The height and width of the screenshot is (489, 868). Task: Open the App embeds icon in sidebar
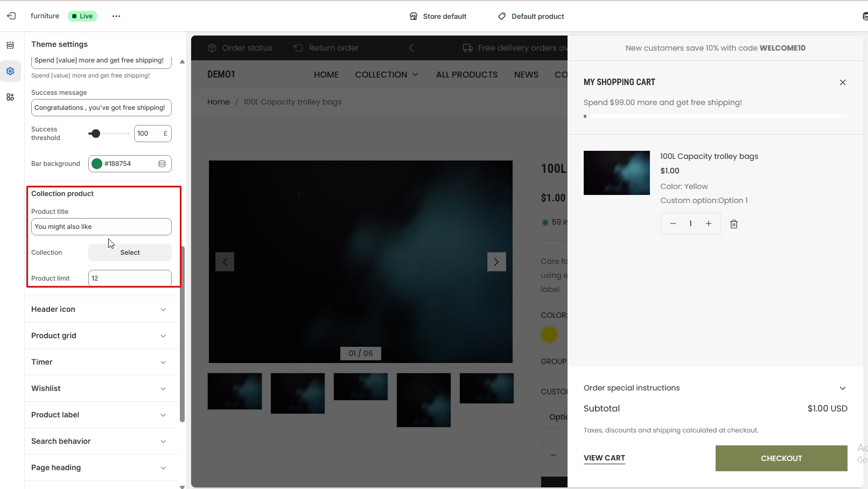click(10, 97)
